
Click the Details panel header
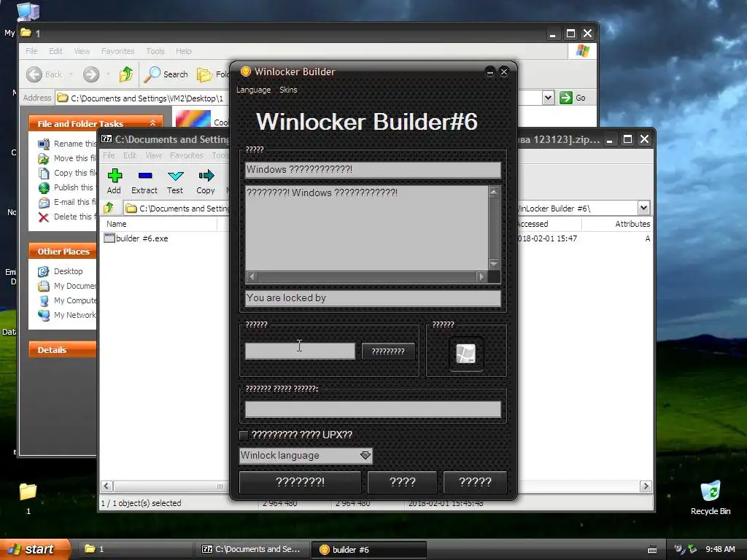pos(63,349)
